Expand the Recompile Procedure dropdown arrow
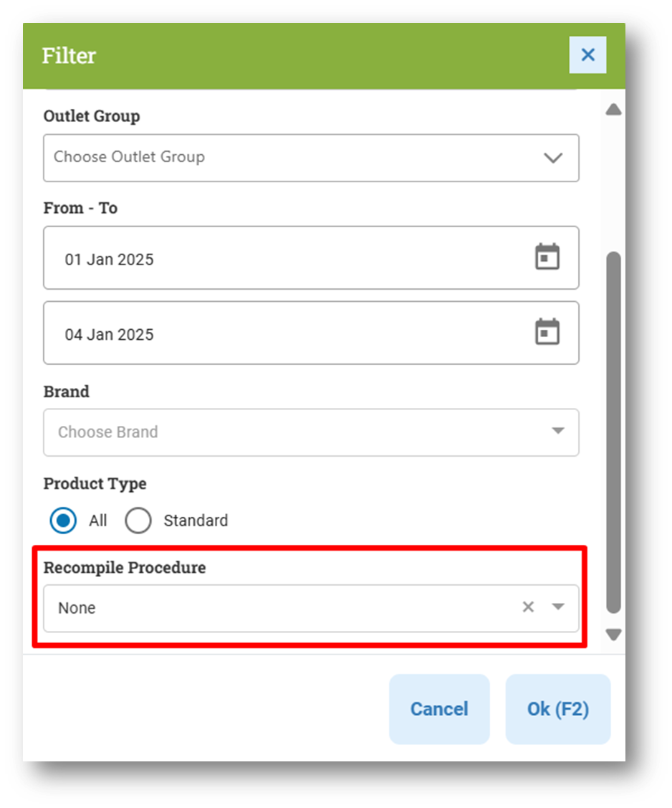 tap(558, 607)
